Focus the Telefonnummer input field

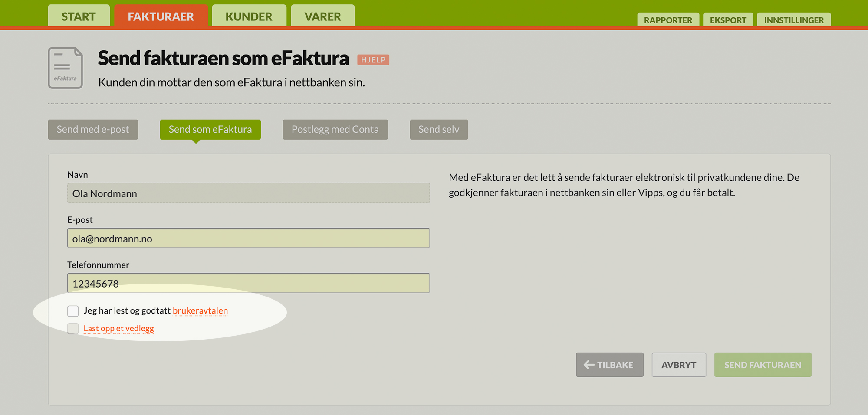coord(249,283)
